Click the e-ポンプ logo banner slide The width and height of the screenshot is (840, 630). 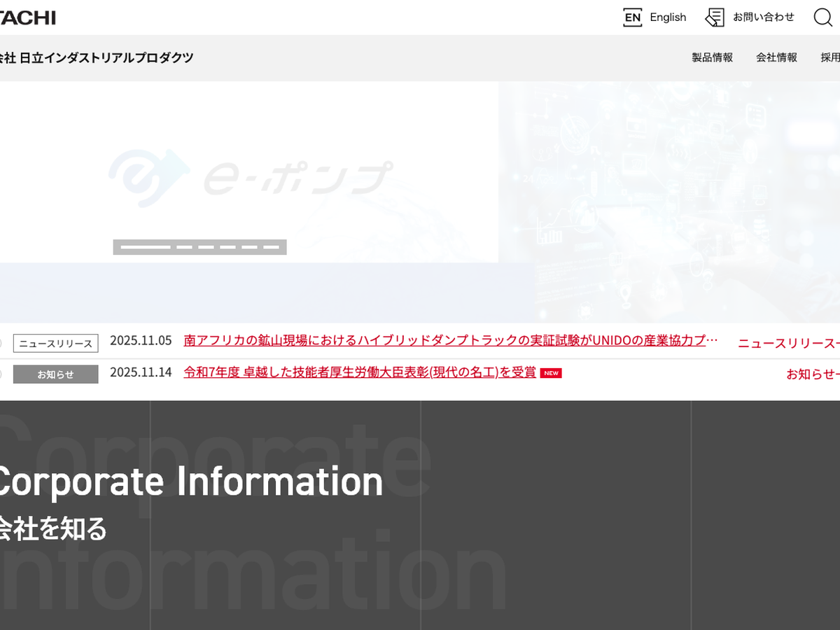(x=249, y=175)
